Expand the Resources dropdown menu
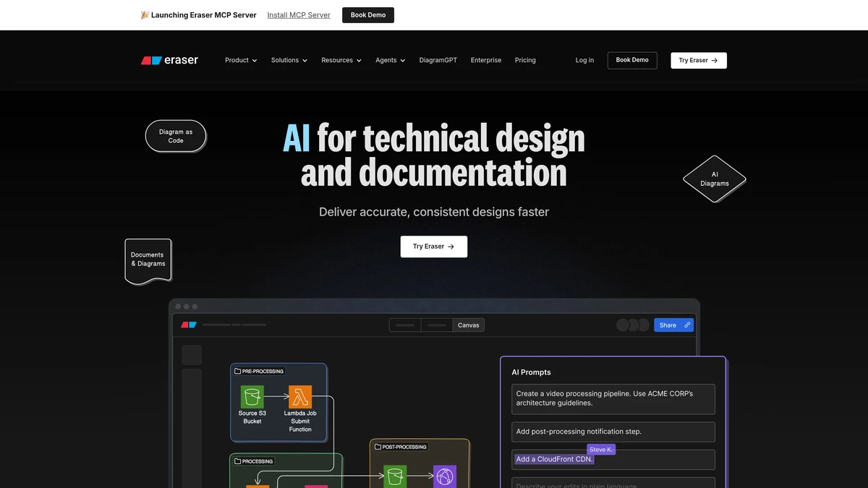Image resolution: width=868 pixels, height=488 pixels. pos(341,61)
